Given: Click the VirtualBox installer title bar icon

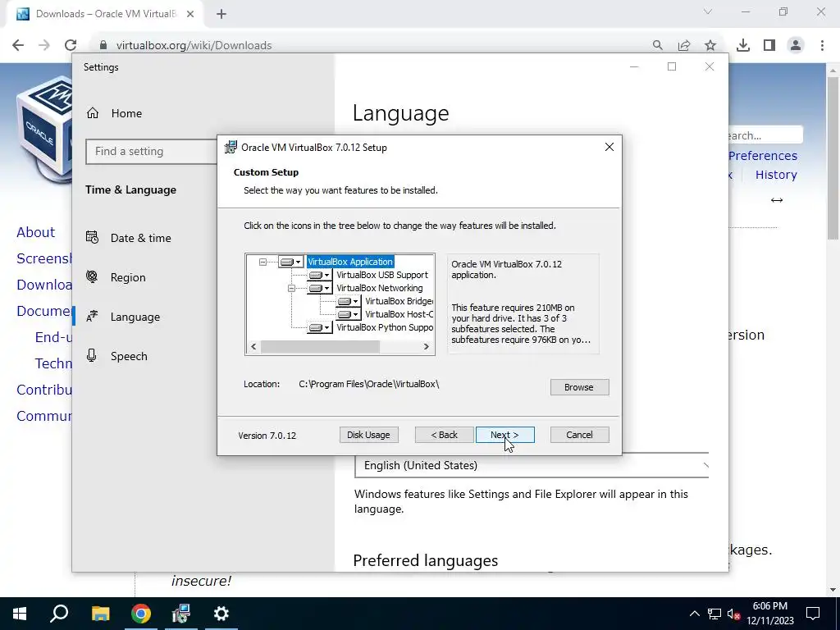Looking at the screenshot, I should tap(231, 147).
